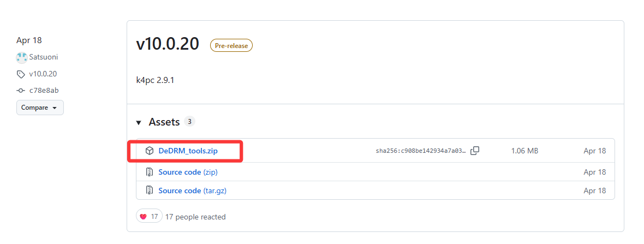Copy the sha256 checksum with clipboard icon

tap(475, 151)
